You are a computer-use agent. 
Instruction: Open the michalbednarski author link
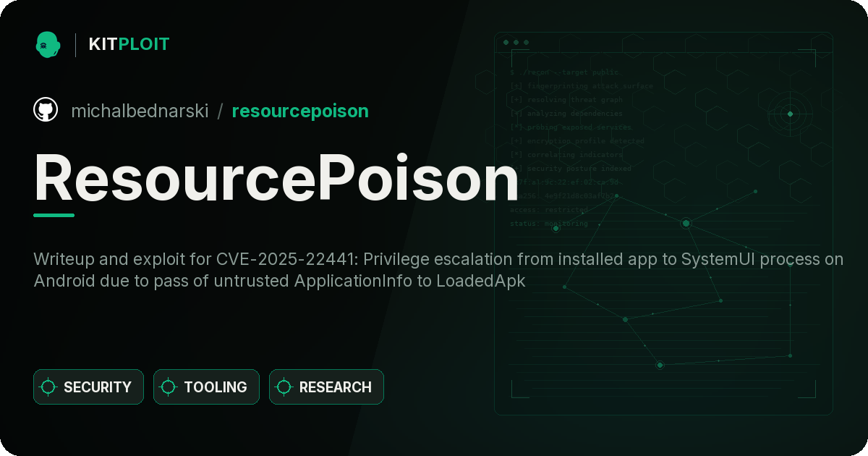[x=140, y=111]
